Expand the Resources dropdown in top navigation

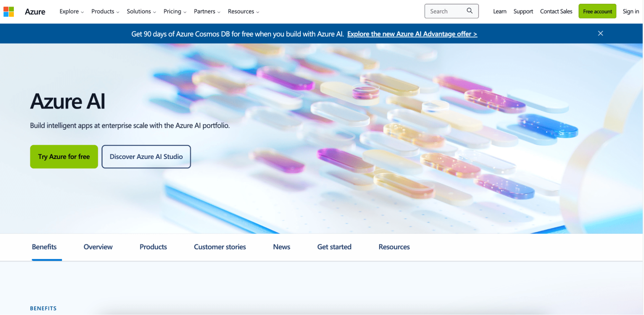click(x=243, y=11)
